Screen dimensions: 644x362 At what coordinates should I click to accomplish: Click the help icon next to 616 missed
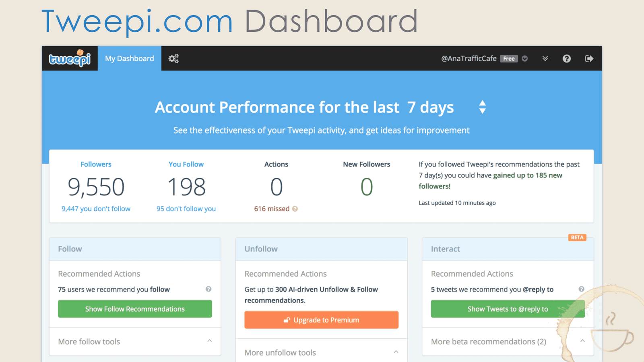point(295,209)
